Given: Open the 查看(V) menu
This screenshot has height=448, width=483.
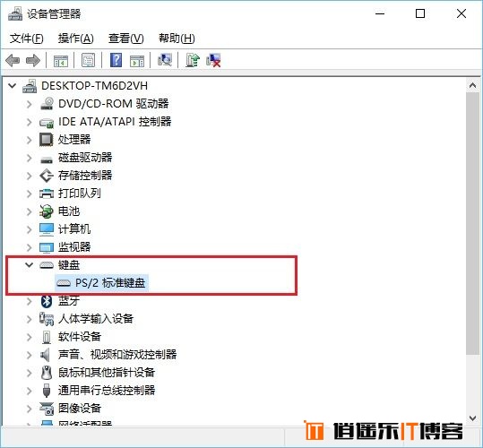Looking at the screenshot, I should [126, 39].
